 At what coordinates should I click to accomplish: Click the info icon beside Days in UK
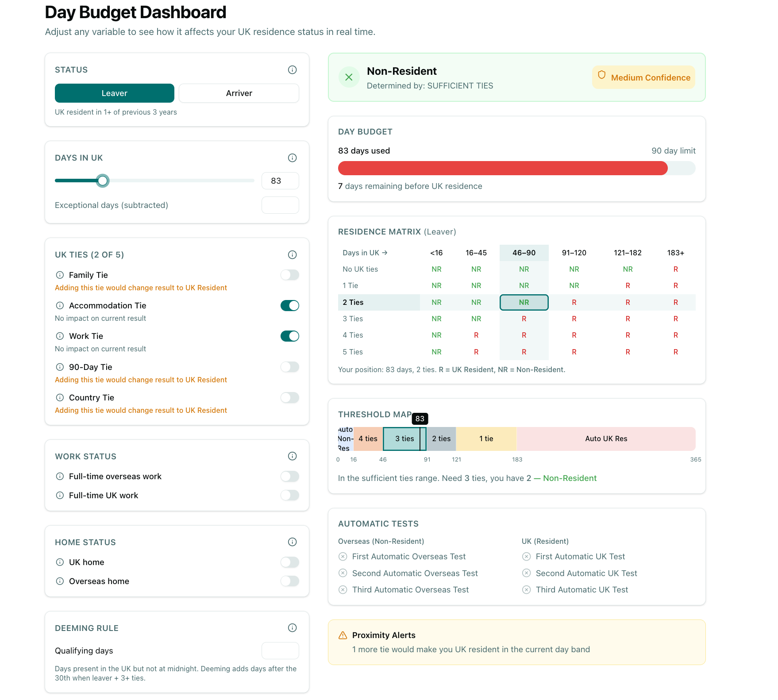292,158
